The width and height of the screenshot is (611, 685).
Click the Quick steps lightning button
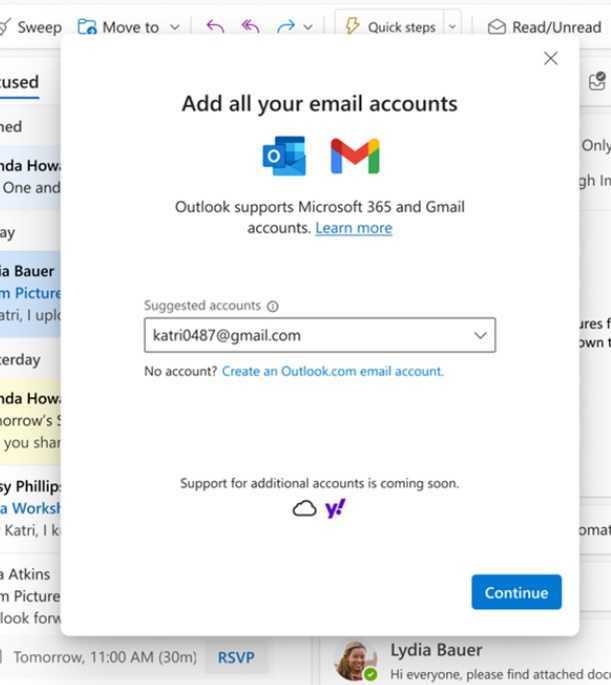(x=390, y=27)
